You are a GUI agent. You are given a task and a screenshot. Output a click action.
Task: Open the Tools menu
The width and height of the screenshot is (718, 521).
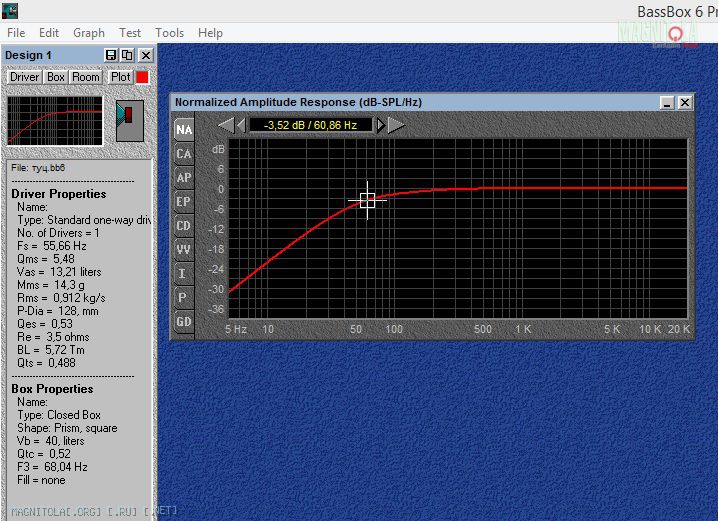170,33
